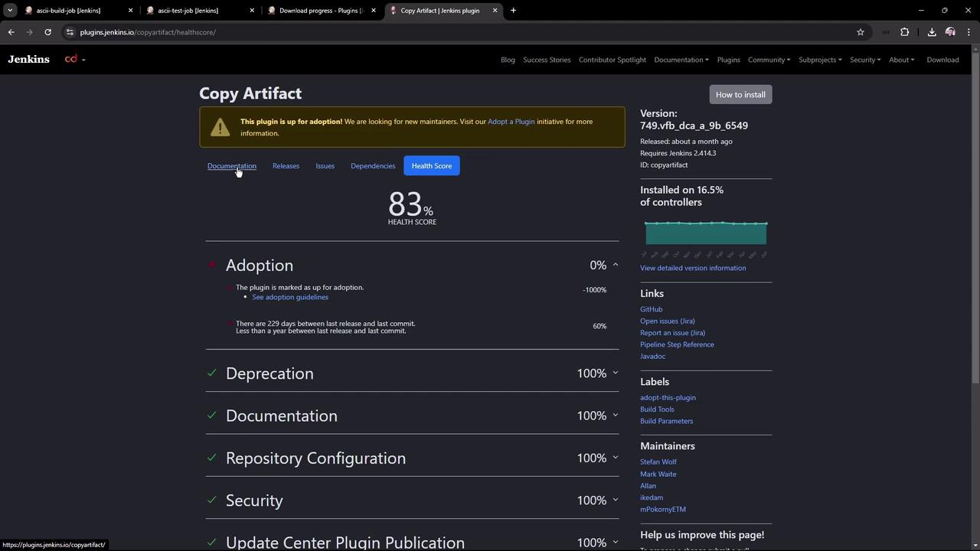Click the CD Foundation logo icon

(x=71, y=59)
